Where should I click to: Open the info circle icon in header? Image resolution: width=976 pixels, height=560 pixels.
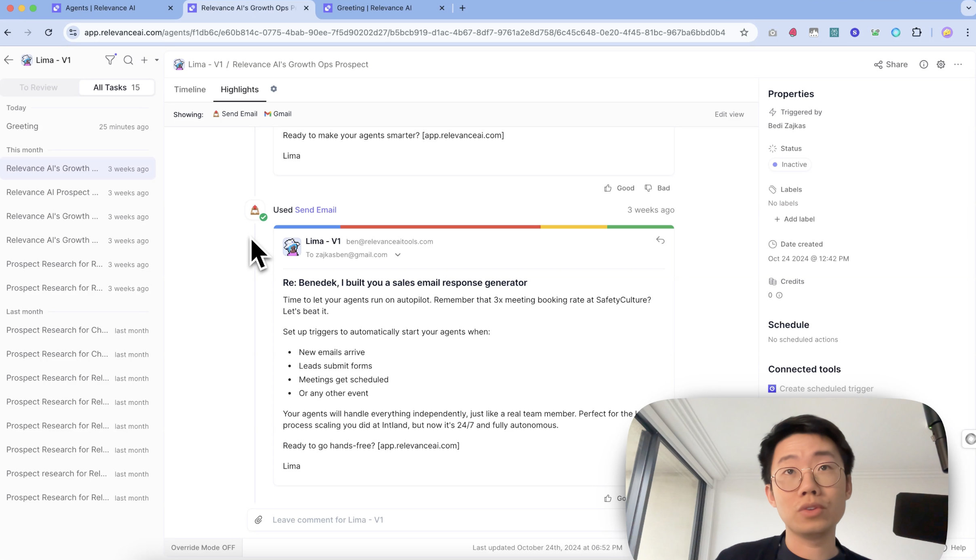tap(924, 64)
